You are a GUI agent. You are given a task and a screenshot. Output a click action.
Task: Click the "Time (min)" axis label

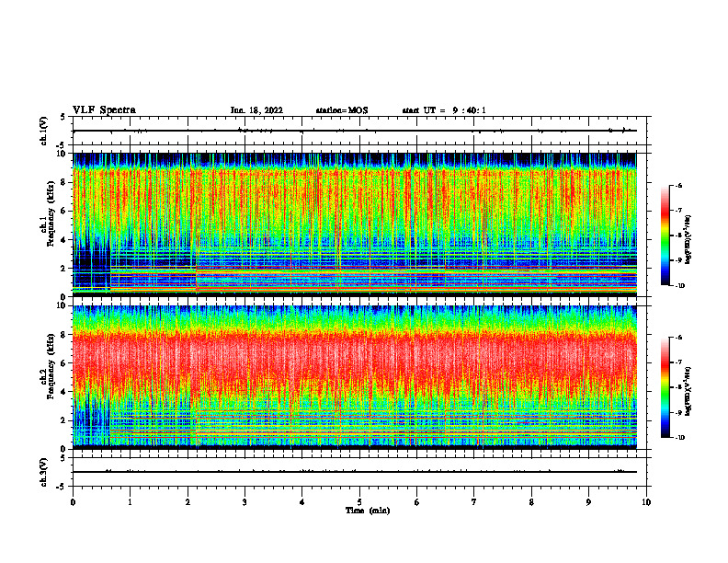(368, 511)
